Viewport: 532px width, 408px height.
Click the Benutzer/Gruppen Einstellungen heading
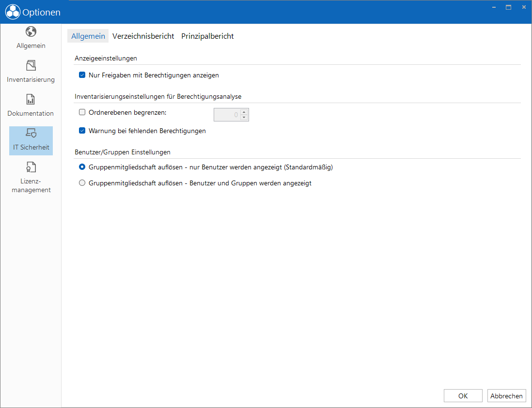(123, 152)
